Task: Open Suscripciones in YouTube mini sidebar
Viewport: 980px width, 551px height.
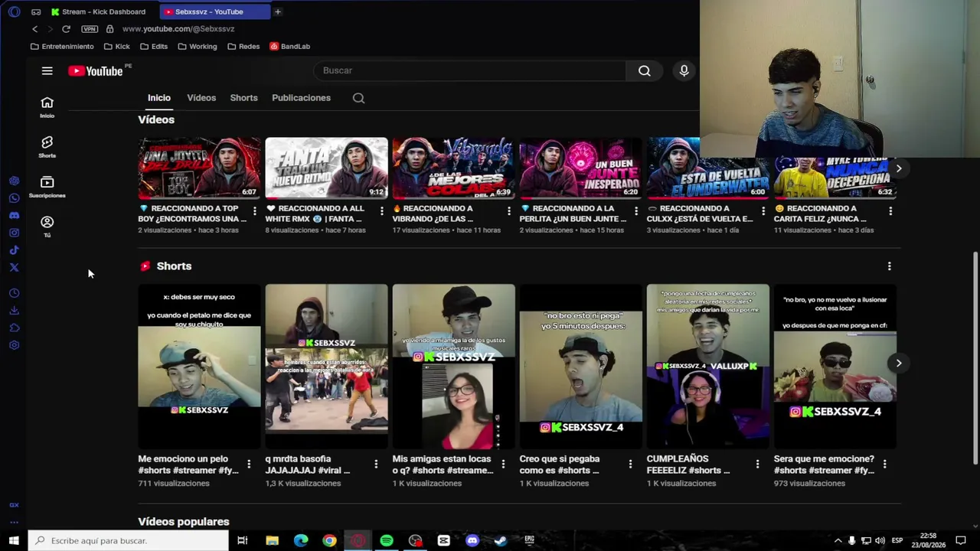Action: (x=47, y=187)
